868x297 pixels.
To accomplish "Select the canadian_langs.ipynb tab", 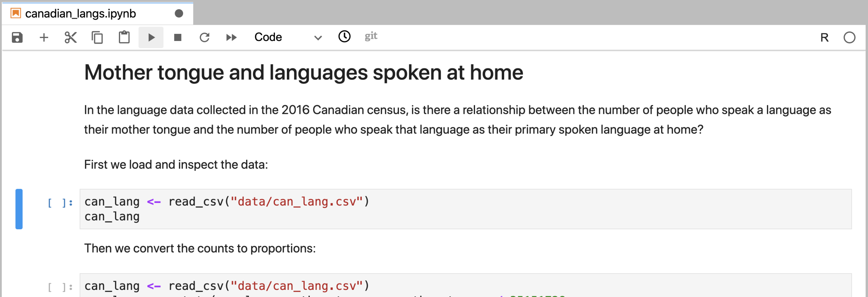I will 80,14.
